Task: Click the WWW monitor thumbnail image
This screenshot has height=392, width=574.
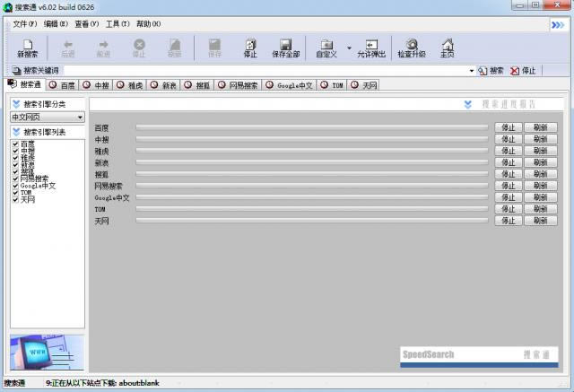Action: [48, 353]
